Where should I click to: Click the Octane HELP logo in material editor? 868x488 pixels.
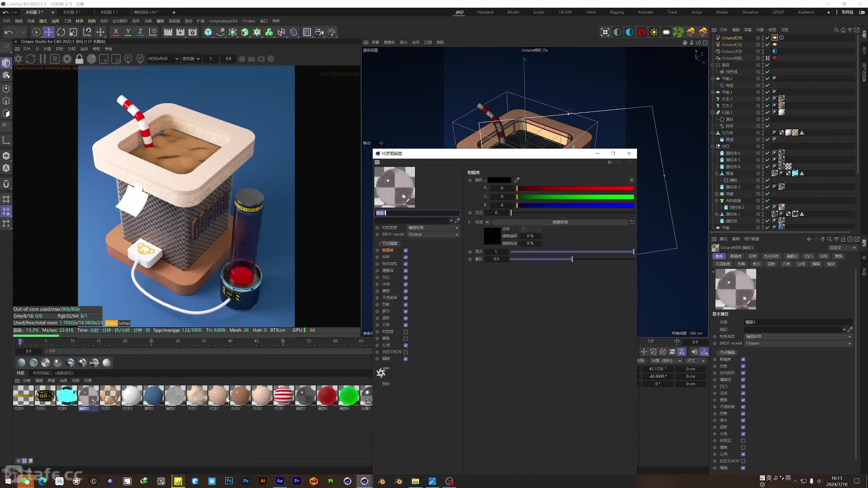381,372
